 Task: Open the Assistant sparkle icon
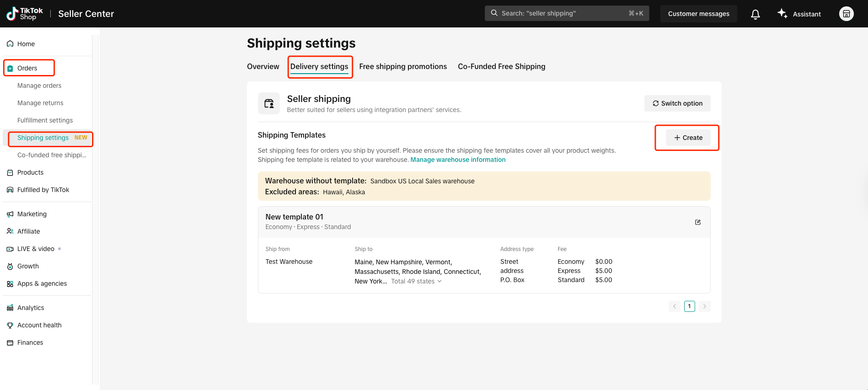[782, 14]
